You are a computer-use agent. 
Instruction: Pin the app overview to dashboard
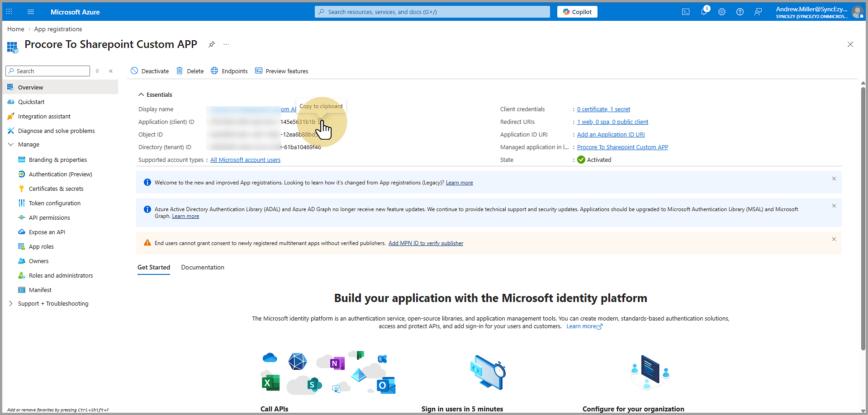pyautogui.click(x=212, y=44)
